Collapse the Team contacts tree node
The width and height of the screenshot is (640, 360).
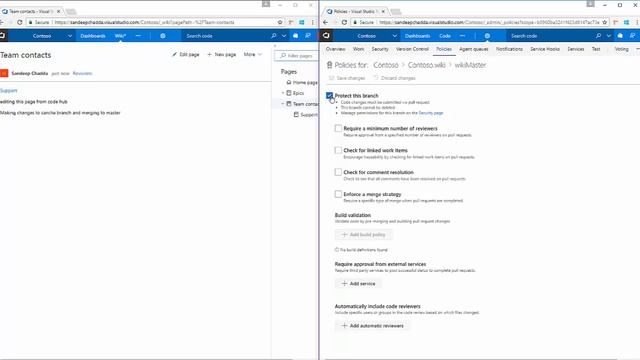[x=283, y=104]
